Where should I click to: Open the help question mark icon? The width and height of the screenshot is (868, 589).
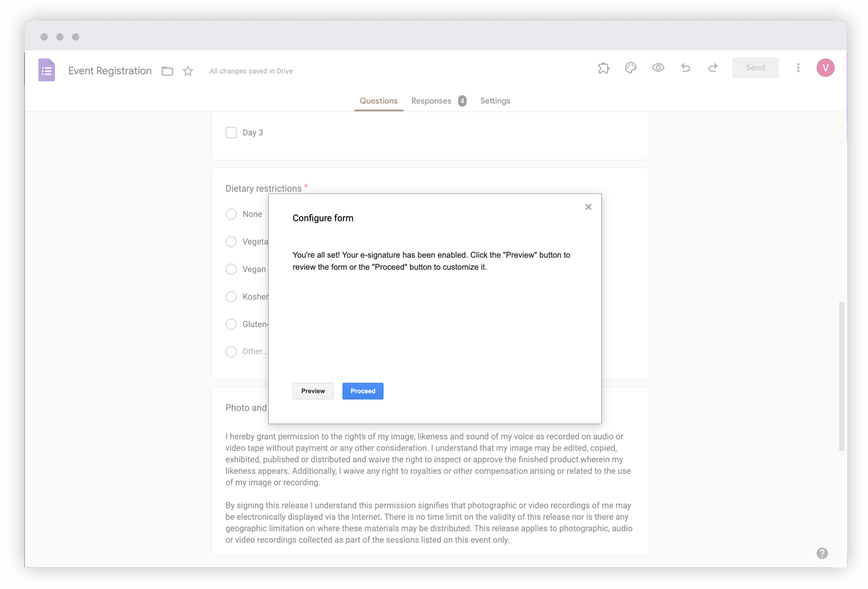(822, 553)
